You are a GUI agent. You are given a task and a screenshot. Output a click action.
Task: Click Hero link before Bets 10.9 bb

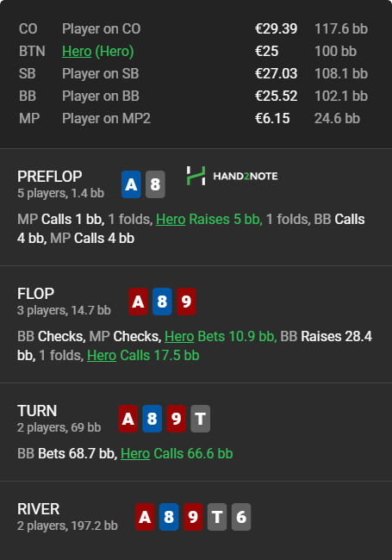point(179,336)
